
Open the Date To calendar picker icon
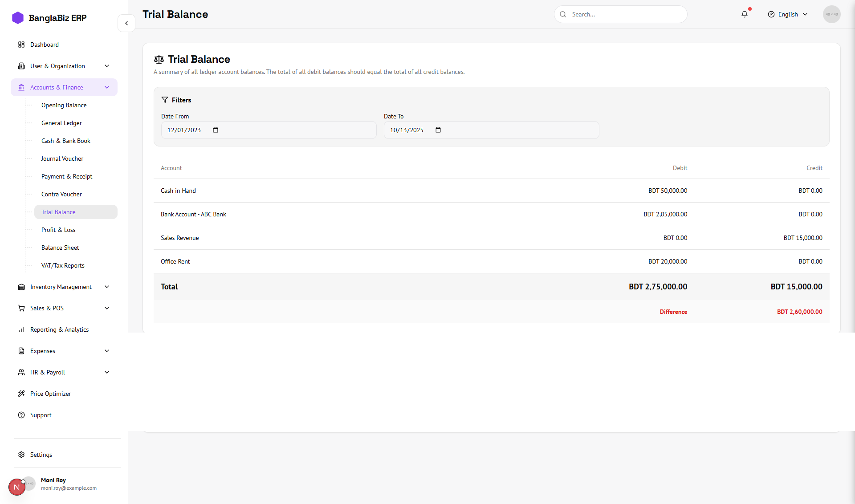pyautogui.click(x=438, y=130)
